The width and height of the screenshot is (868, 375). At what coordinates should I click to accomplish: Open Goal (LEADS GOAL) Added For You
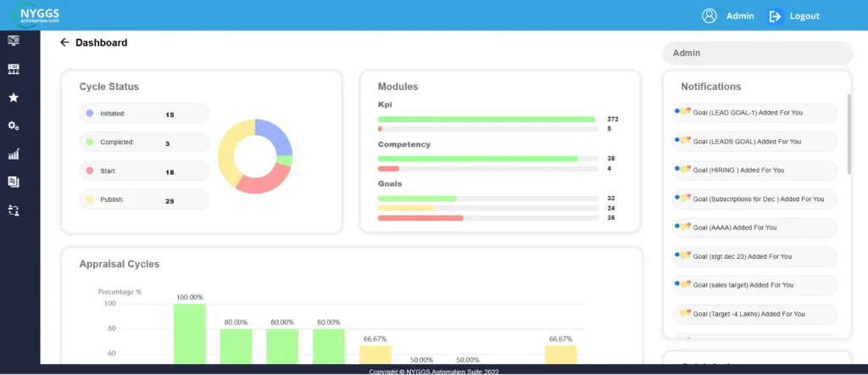[x=754, y=141]
